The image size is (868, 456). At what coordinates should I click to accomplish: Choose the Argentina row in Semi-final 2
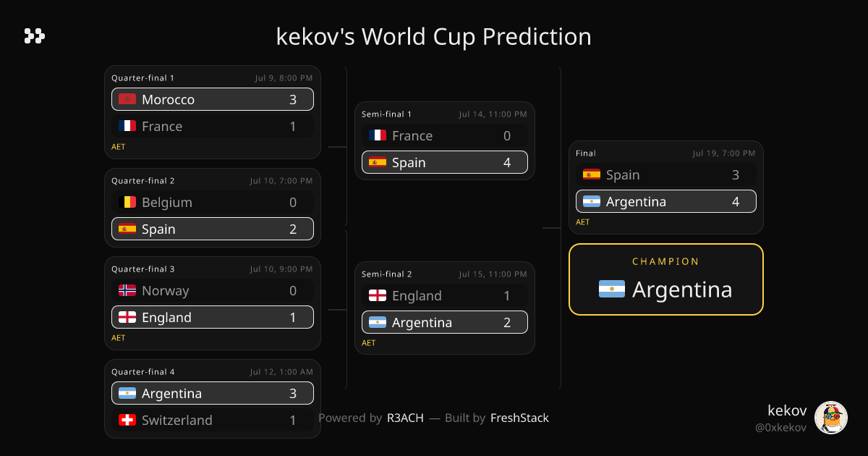coord(445,322)
